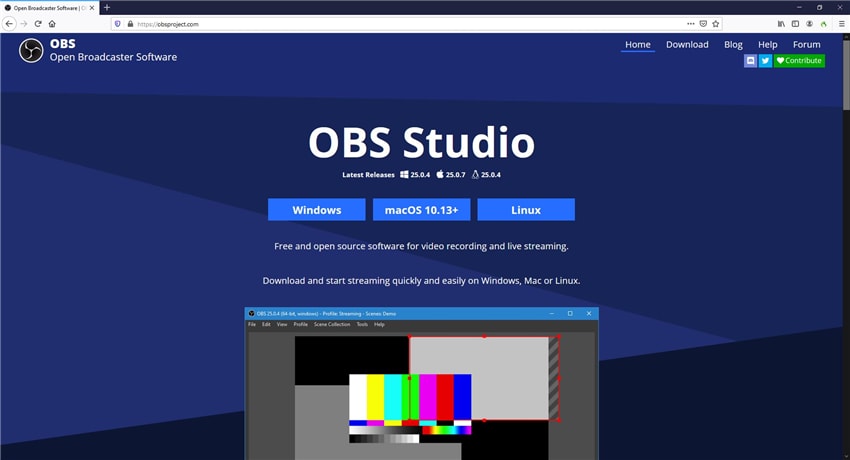The width and height of the screenshot is (850, 460).
Task: Open the Forum nav link
Action: coord(806,44)
